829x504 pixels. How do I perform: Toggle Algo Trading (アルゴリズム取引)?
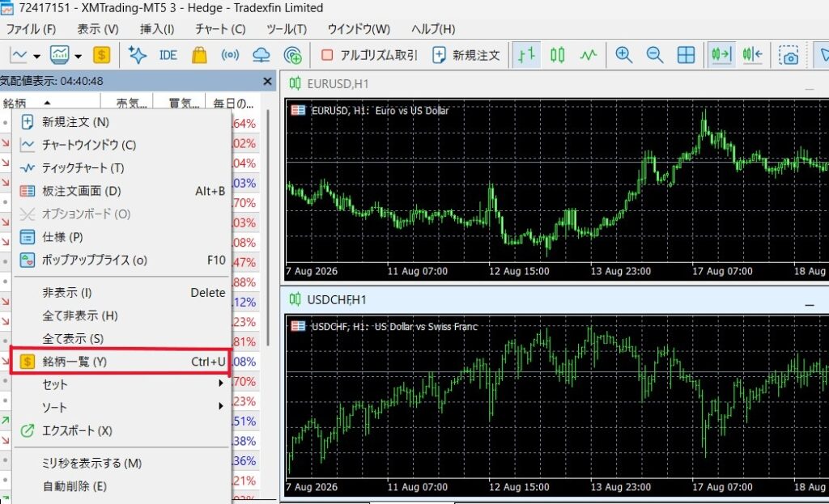pos(369,55)
